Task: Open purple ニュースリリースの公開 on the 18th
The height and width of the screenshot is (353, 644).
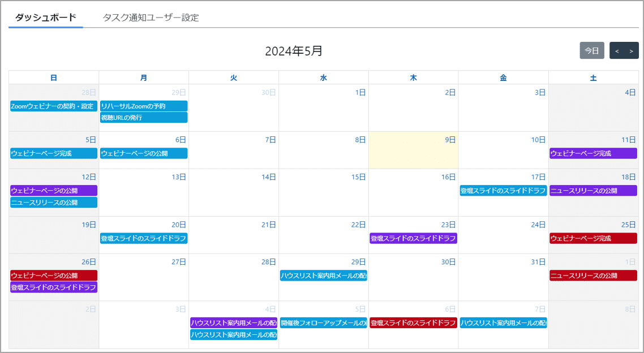Action: tap(593, 191)
